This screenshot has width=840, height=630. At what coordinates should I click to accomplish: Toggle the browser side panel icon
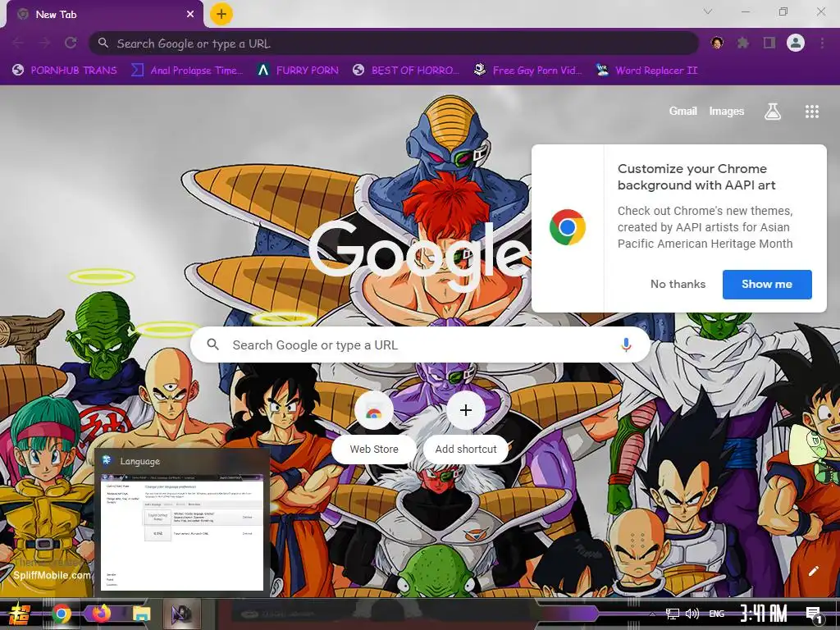769,43
